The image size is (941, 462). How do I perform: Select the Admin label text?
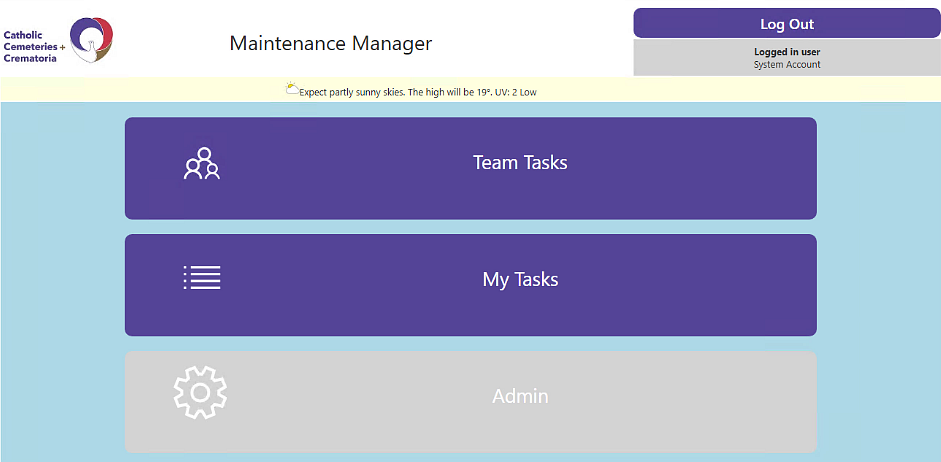[520, 397]
